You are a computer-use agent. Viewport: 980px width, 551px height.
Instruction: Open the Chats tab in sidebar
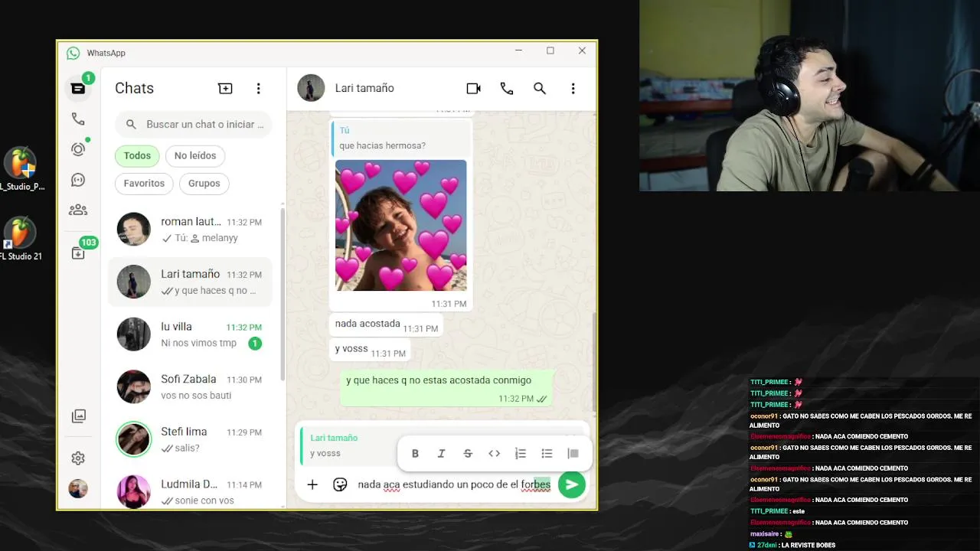[x=78, y=88]
